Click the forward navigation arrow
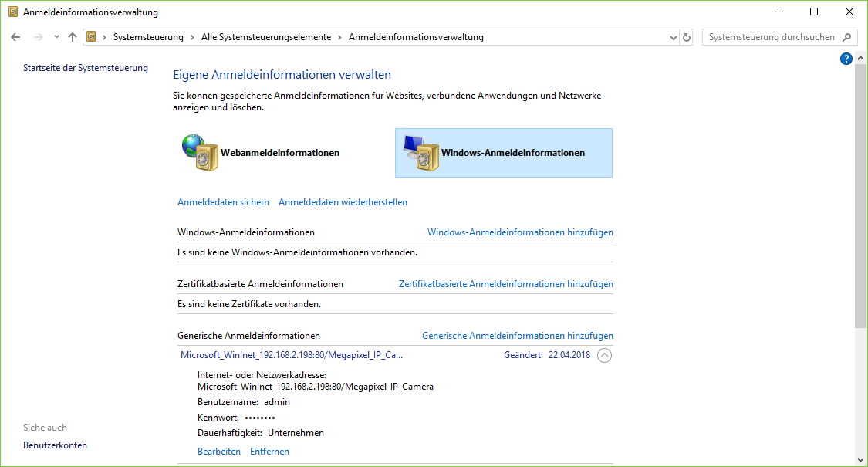This screenshot has width=868, height=467. click(x=39, y=37)
